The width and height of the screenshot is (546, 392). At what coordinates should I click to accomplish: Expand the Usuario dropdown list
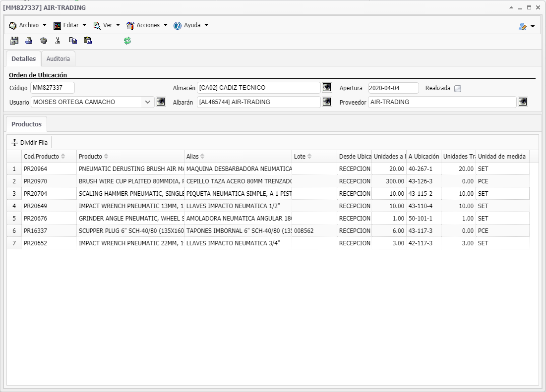(x=148, y=102)
